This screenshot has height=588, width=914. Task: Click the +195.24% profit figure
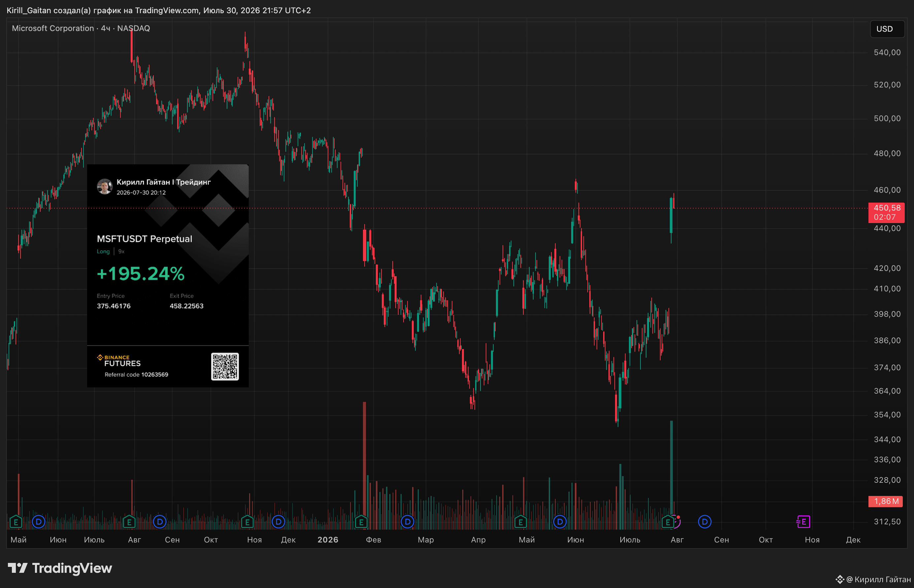[x=141, y=274]
